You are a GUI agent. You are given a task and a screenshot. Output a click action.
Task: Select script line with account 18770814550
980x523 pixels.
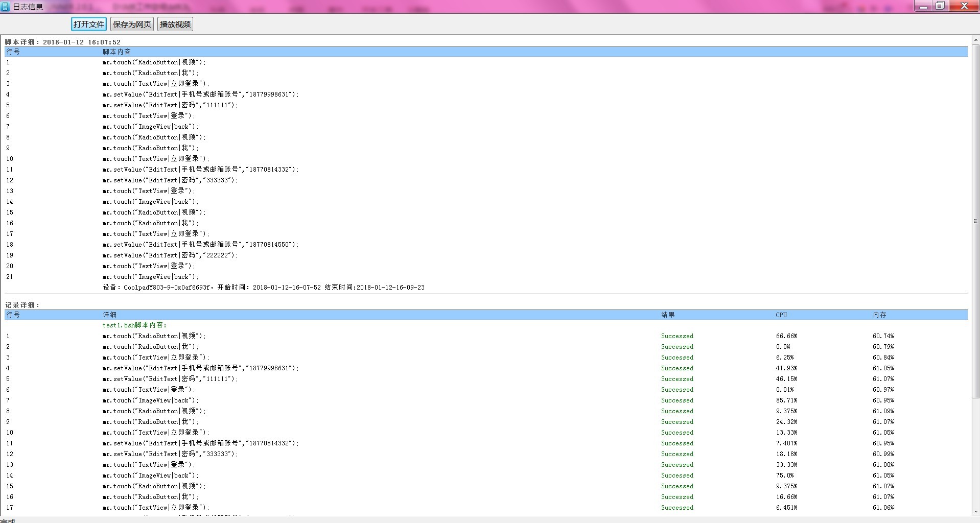point(200,245)
